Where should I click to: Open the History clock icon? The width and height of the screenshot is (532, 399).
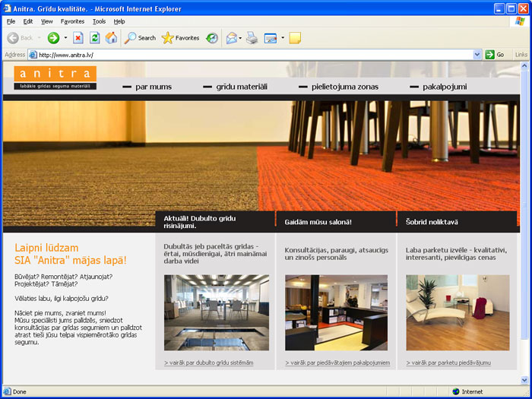coord(212,38)
